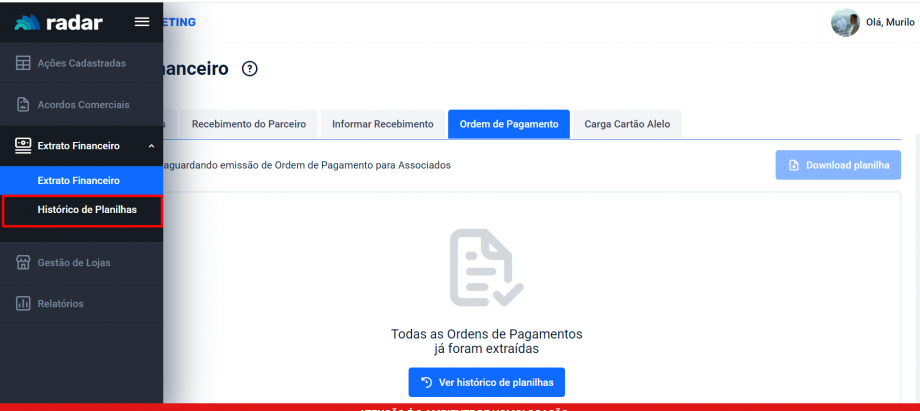Click the Relatórios bar chart icon
The height and width of the screenshot is (411, 920).
[22, 303]
